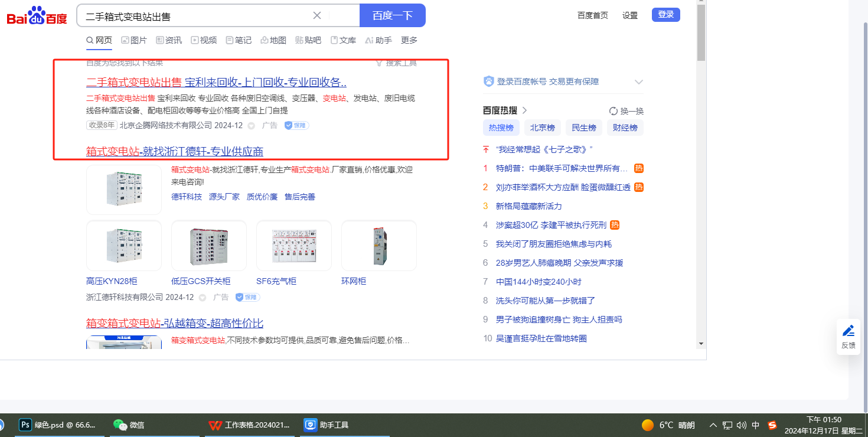Switch to the 视频 search tab
The width and height of the screenshot is (868, 437).
pyautogui.click(x=204, y=40)
